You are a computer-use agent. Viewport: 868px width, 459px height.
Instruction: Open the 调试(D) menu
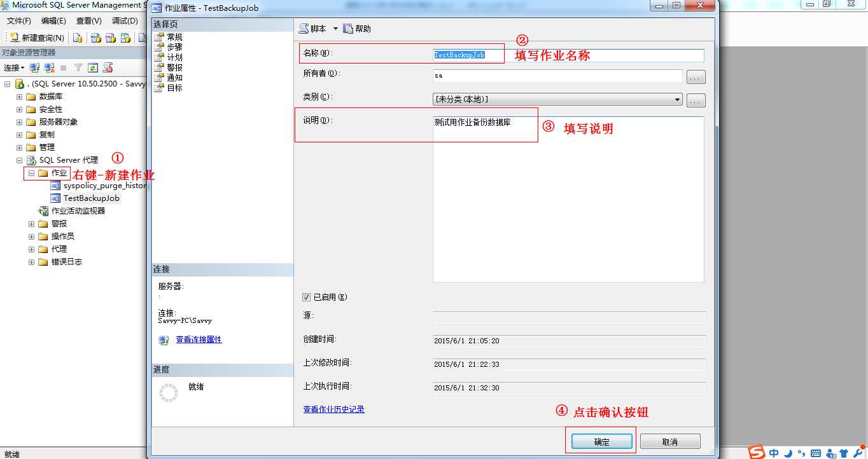pyautogui.click(x=125, y=21)
